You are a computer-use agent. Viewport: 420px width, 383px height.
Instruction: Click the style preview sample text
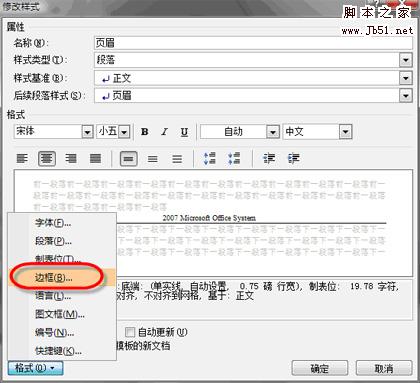point(209,218)
